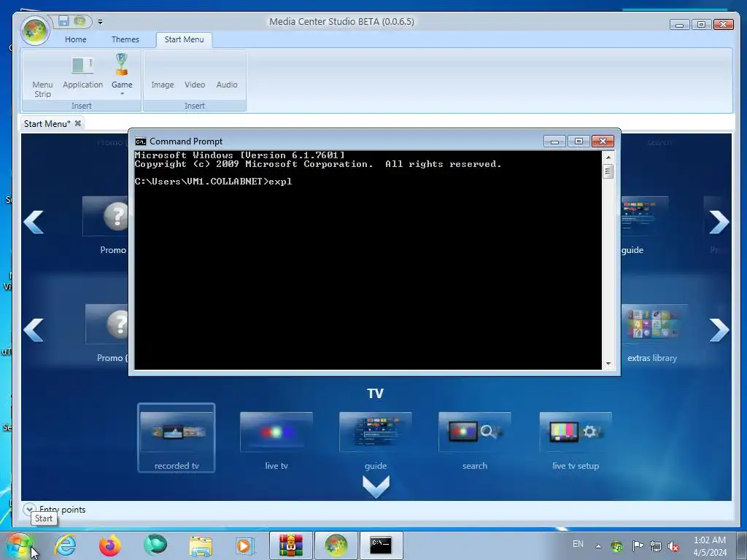Select the search tile in TV strip
This screenshot has height=560, width=747.
click(x=474, y=440)
